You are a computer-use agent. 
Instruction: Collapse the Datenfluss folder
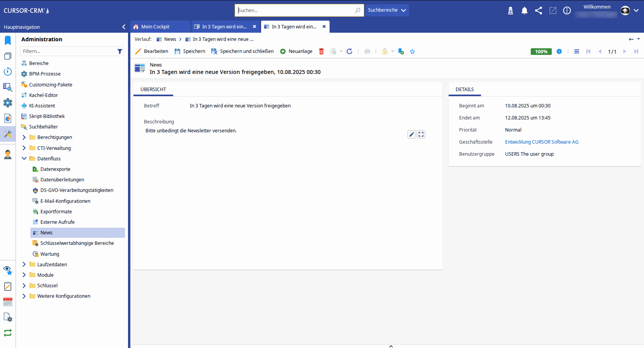click(24, 158)
